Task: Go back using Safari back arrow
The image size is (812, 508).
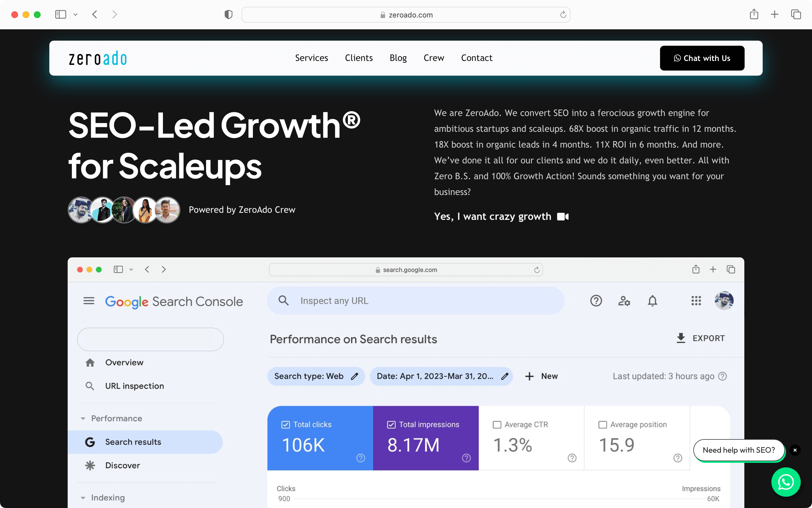Action: coord(95,14)
